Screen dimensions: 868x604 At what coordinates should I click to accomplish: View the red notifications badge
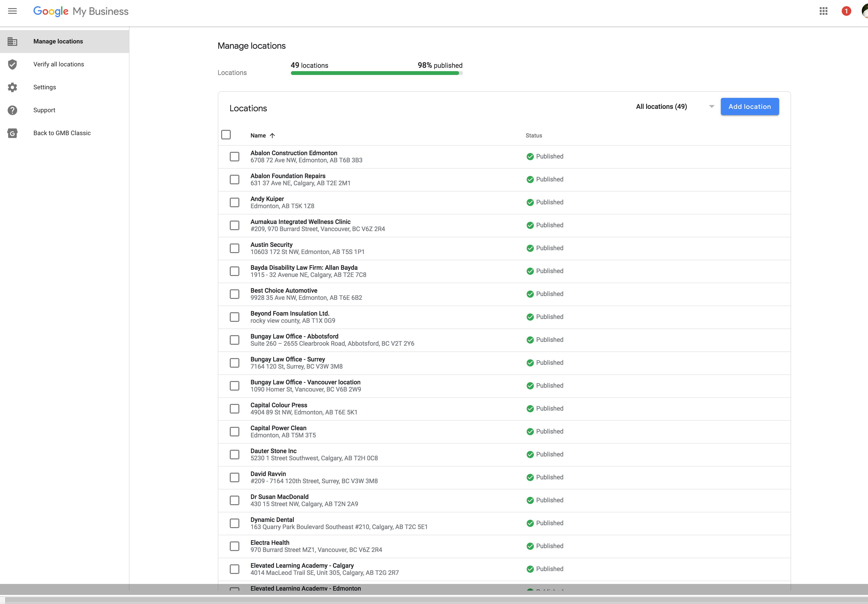[x=846, y=11]
